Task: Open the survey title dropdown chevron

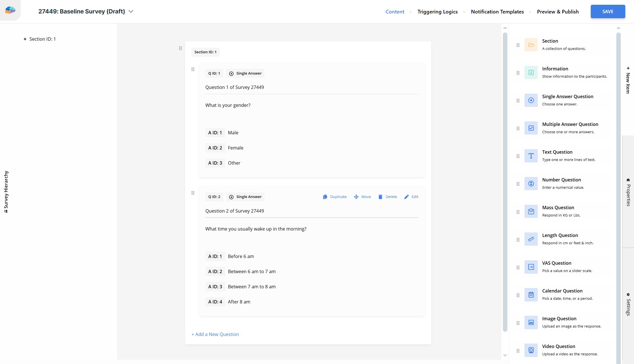Action: 131,11
